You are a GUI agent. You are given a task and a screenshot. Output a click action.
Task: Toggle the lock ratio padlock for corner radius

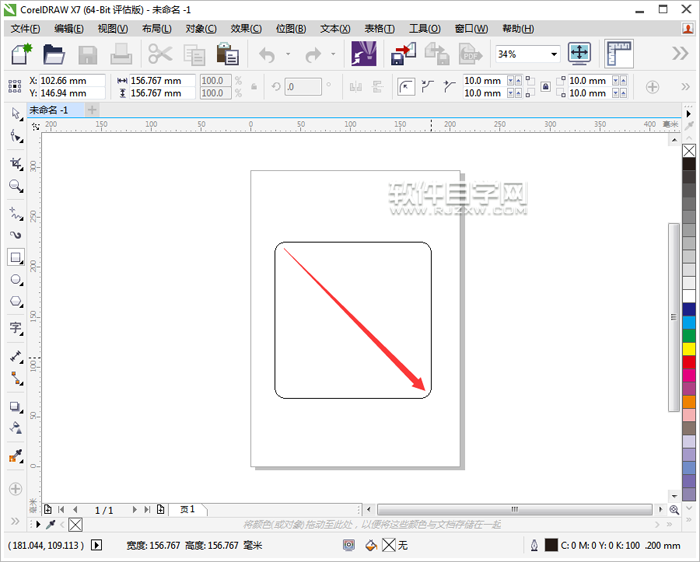click(x=545, y=87)
